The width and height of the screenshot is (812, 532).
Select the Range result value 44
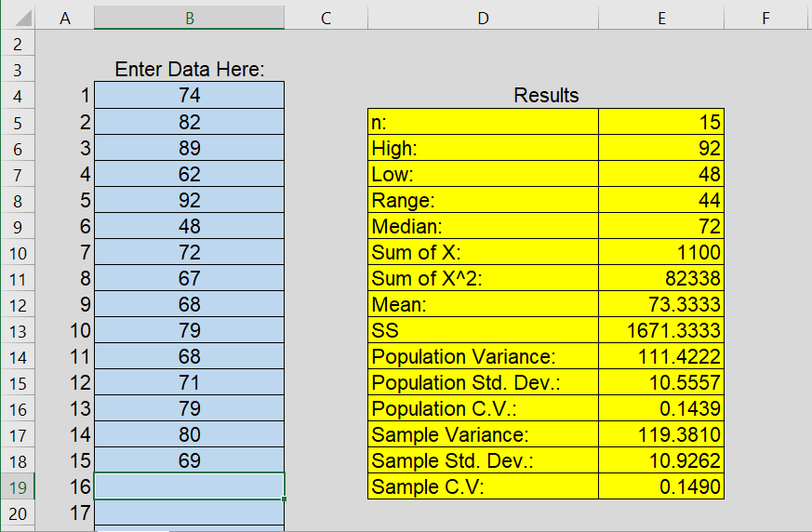point(660,200)
